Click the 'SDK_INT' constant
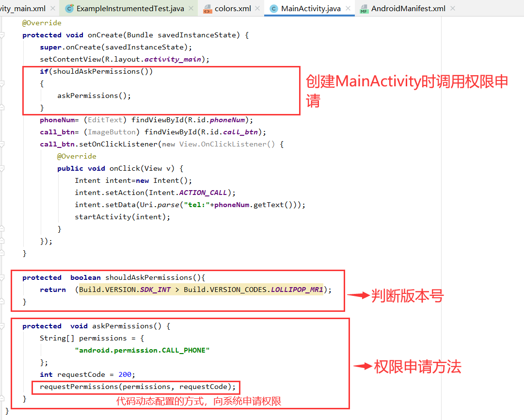This screenshot has width=524, height=420. coord(156,290)
